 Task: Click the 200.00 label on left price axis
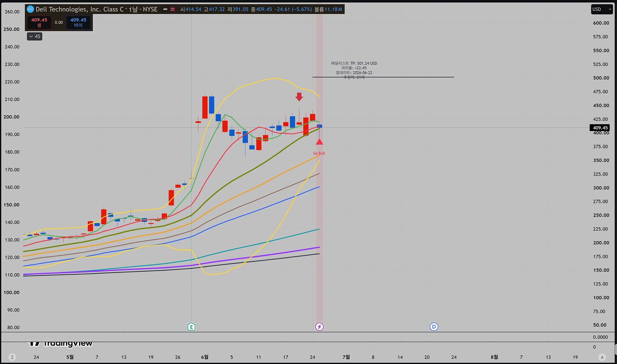coord(12,117)
